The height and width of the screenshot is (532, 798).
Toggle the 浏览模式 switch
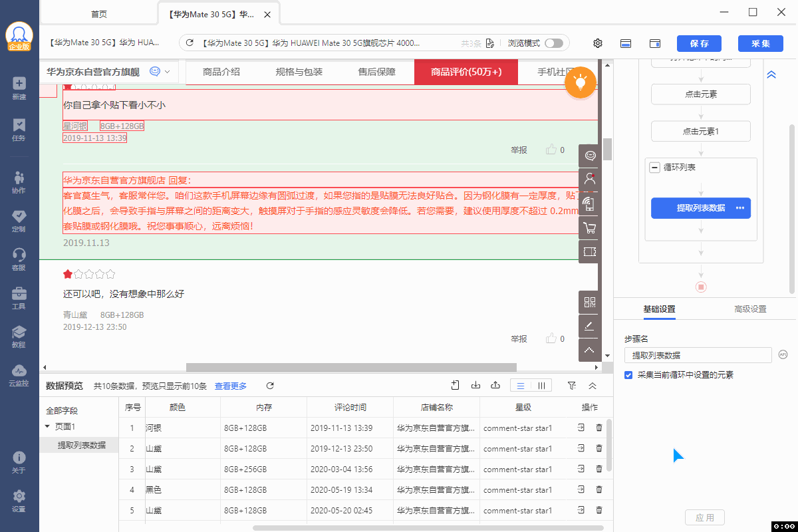(553, 43)
